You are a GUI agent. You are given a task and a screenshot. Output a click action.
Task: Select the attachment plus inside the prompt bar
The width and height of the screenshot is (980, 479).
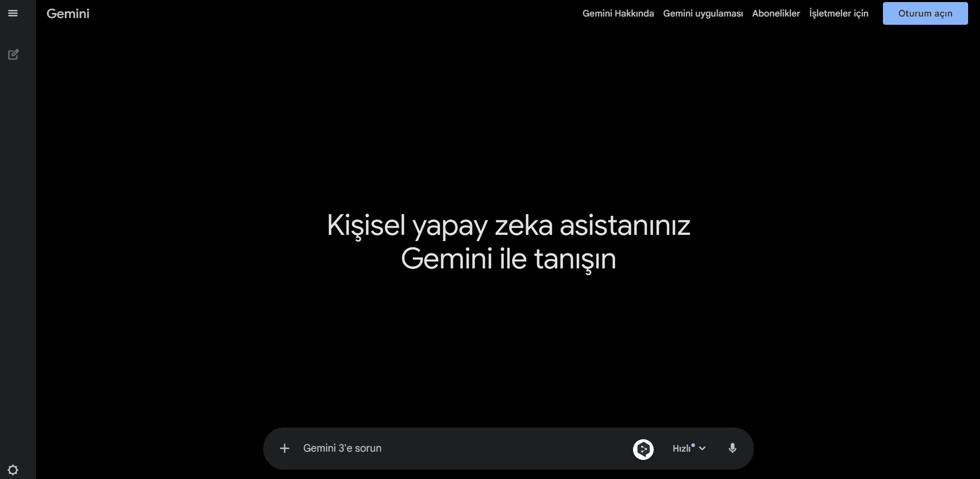(x=284, y=448)
